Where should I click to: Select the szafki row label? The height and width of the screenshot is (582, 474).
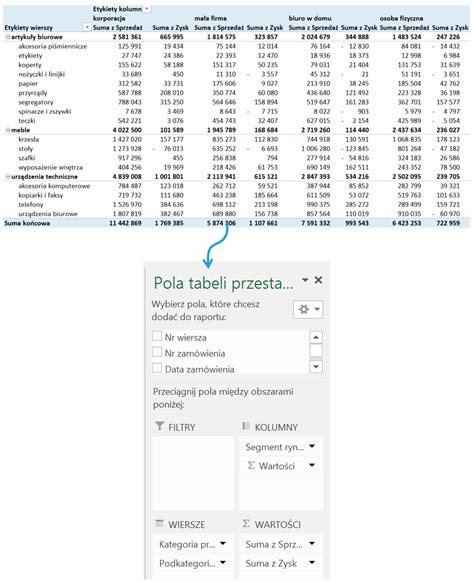[x=27, y=158]
